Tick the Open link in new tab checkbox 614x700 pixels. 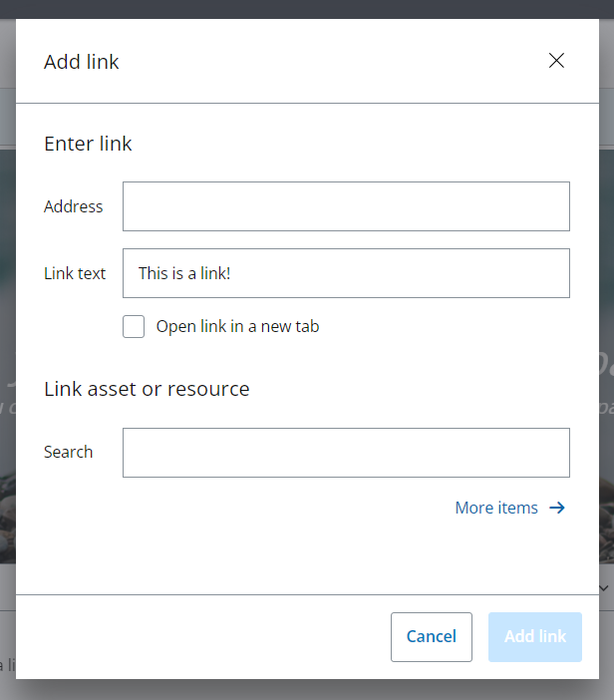(x=134, y=326)
